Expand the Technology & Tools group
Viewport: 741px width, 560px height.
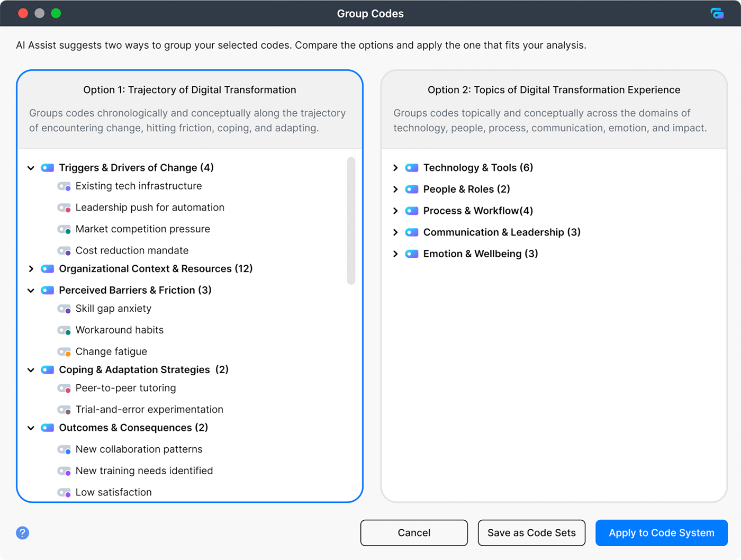click(x=395, y=168)
